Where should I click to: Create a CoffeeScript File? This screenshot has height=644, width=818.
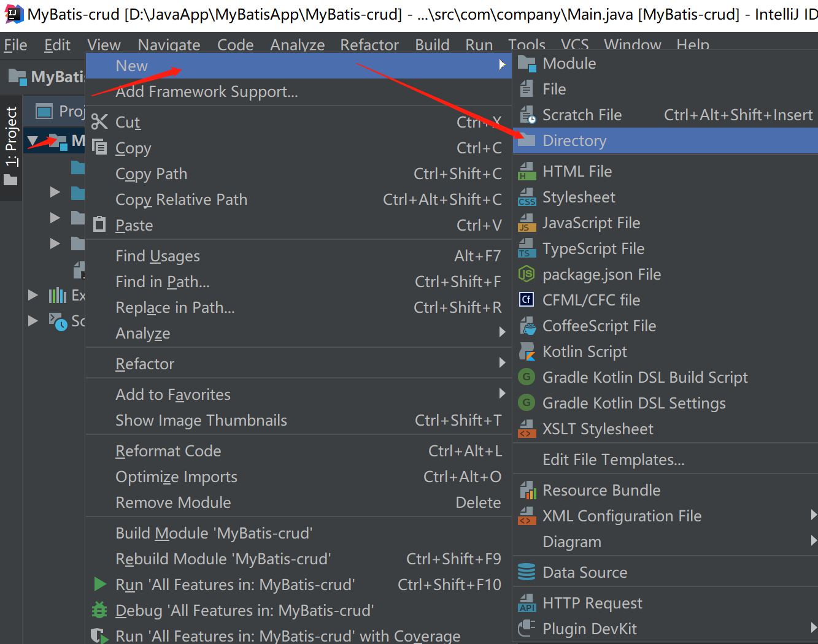pos(599,326)
